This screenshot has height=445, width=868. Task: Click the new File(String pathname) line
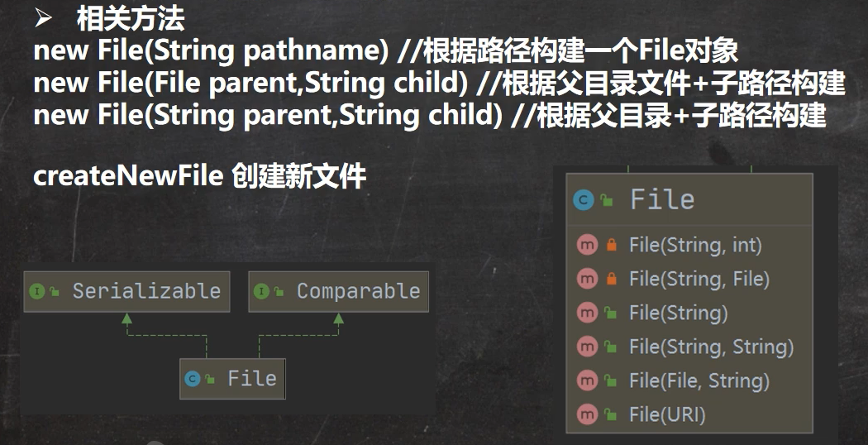tap(384, 51)
